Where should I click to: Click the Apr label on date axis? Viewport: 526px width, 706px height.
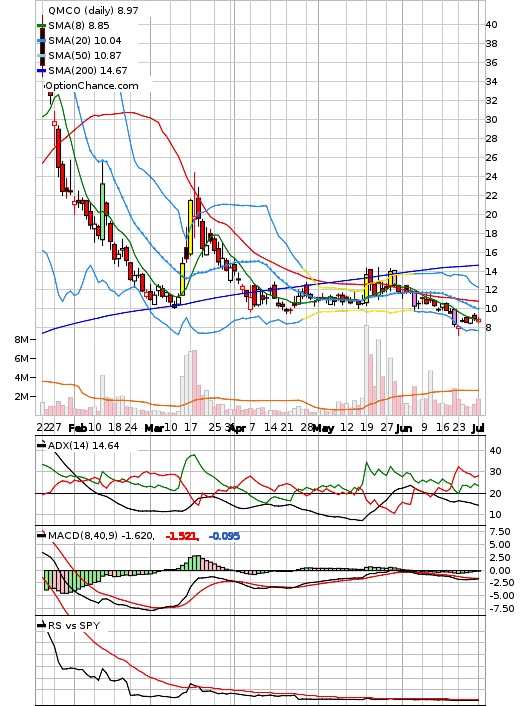(236, 428)
